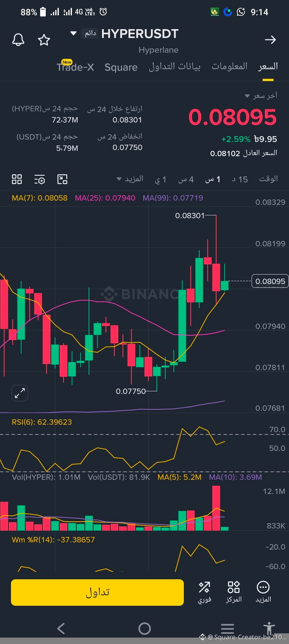
Task: Open the trading pair switcher dropdown arrow
Action: [73, 33]
